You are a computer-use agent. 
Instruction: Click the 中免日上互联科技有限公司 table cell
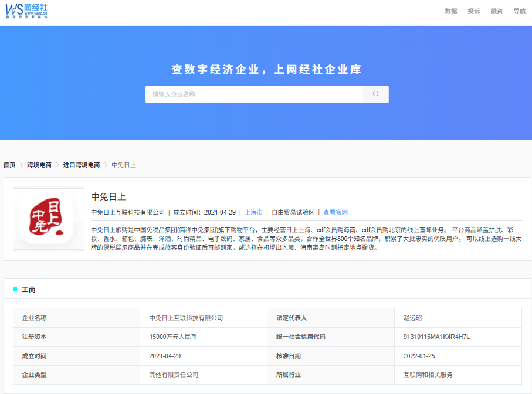click(x=203, y=318)
